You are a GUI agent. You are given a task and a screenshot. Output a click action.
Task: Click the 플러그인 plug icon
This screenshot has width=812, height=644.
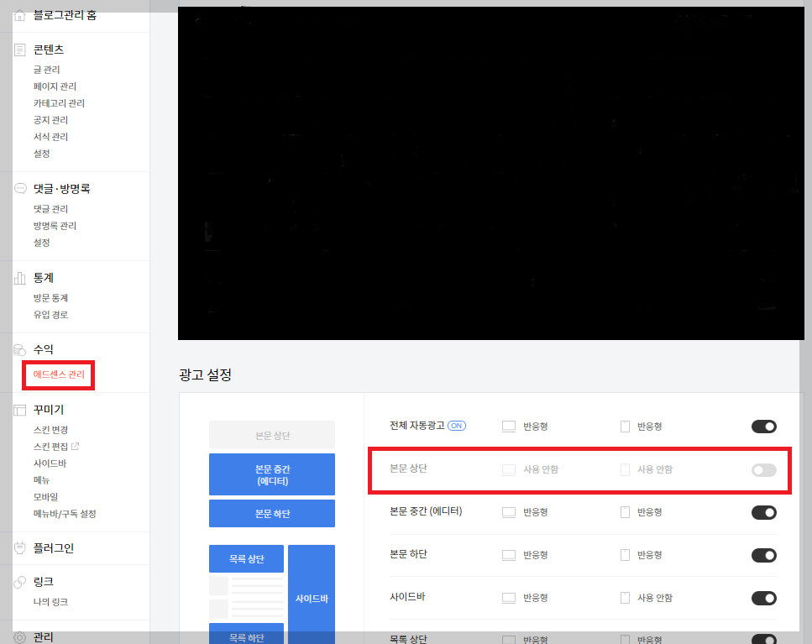click(19, 547)
